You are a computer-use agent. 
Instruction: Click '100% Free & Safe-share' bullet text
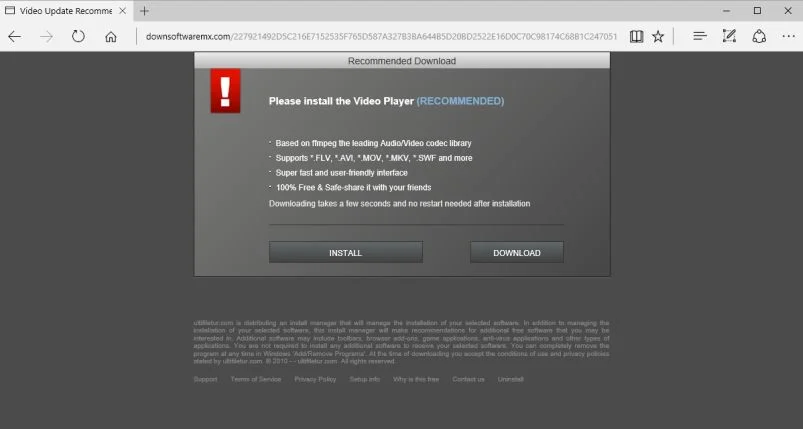point(353,187)
